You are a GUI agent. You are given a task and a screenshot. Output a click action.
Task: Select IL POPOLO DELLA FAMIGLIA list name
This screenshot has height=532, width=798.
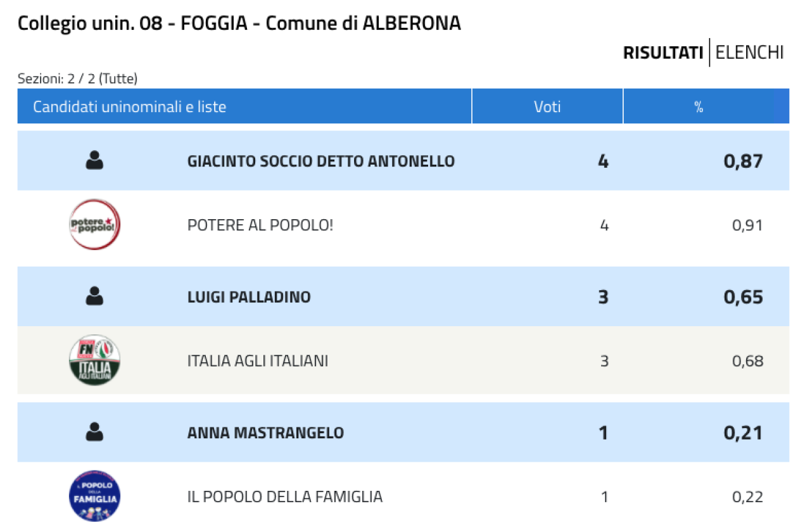pos(285,497)
